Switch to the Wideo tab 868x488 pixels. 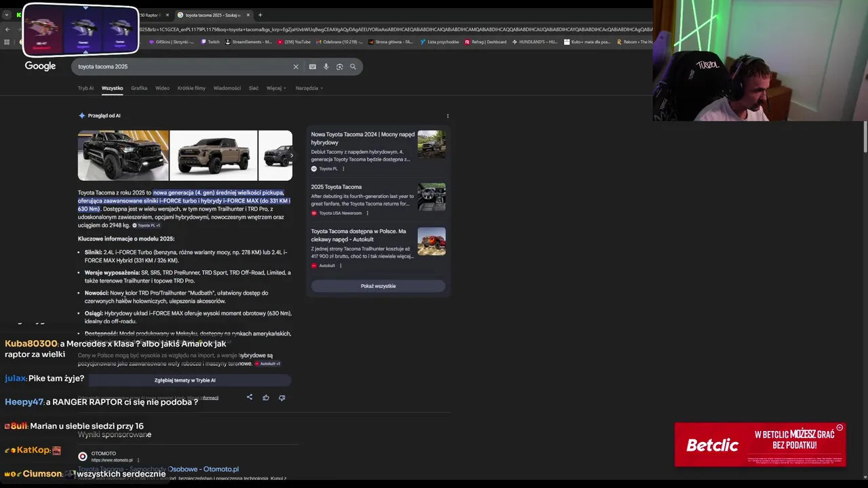click(162, 88)
